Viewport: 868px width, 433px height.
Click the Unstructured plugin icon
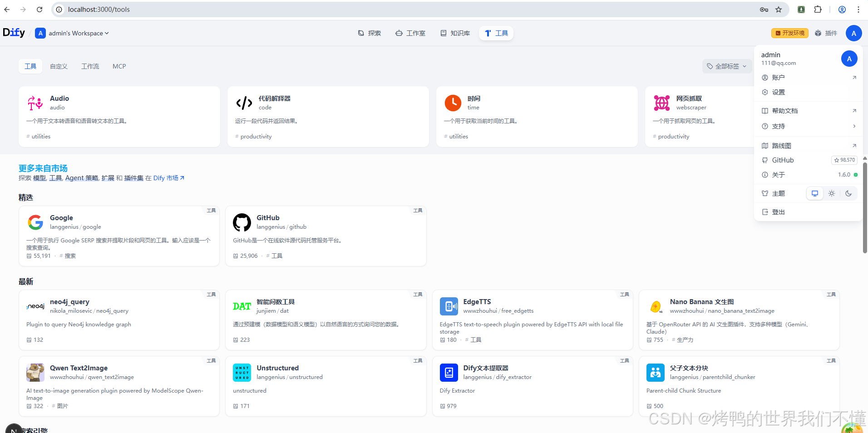(x=242, y=373)
